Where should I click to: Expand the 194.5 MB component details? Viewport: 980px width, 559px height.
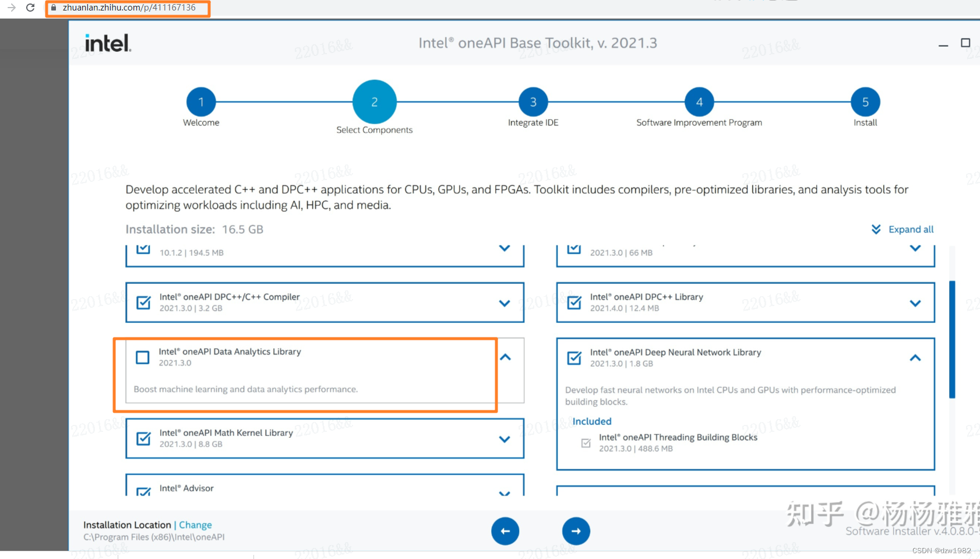[505, 248]
